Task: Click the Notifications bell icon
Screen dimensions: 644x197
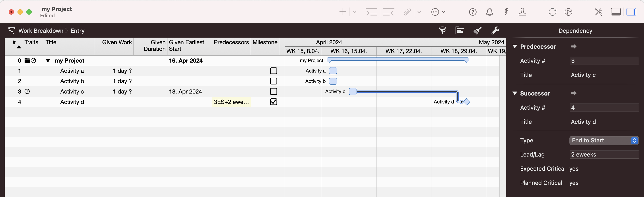Action: [x=489, y=12]
